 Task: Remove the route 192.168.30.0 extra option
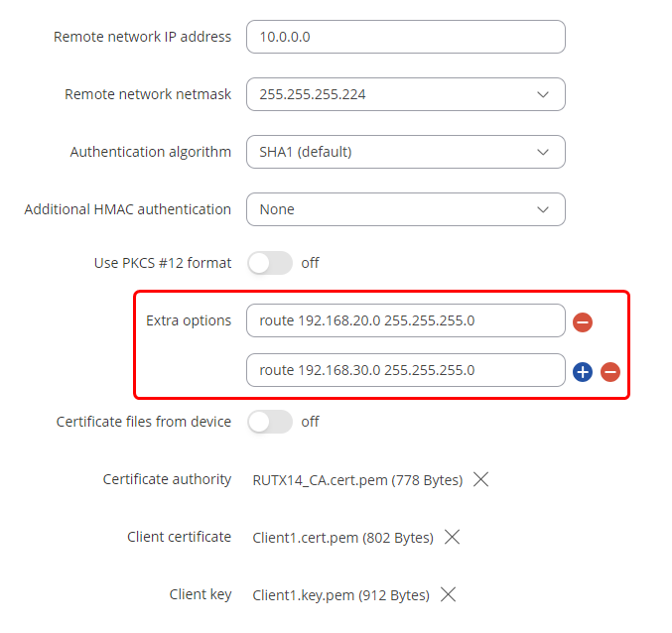[610, 372]
